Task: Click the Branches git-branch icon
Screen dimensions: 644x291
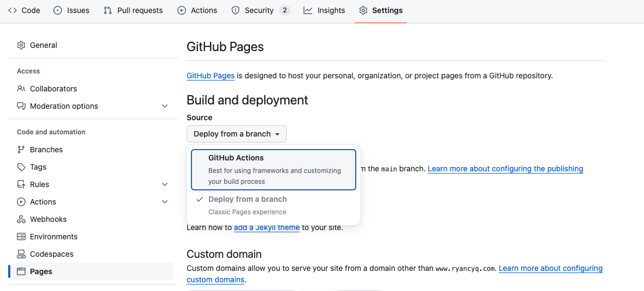Action: click(x=21, y=150)
